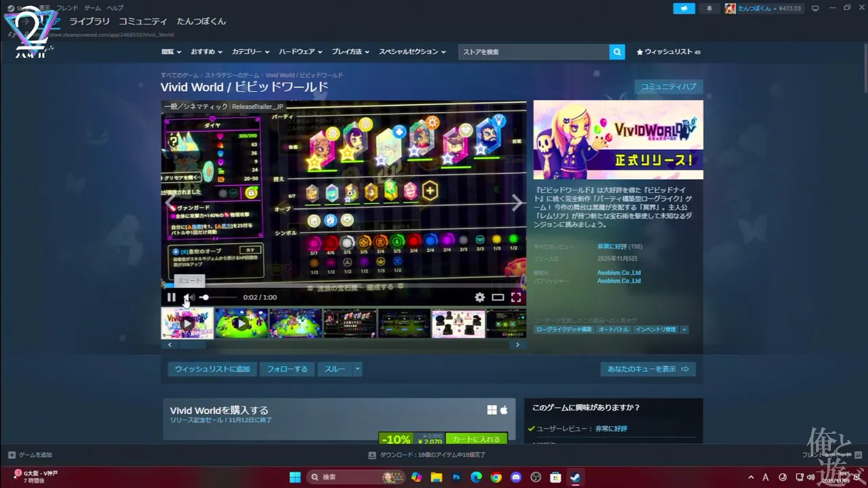Click the store search magnifier button
This screenshot has width=868, height=488.
coord(616,52)
